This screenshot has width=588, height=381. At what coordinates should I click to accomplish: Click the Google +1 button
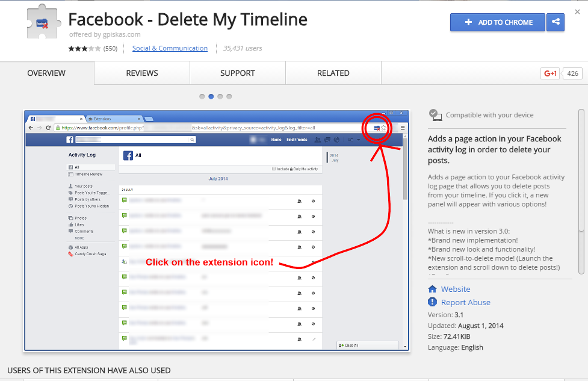(550, 73)
